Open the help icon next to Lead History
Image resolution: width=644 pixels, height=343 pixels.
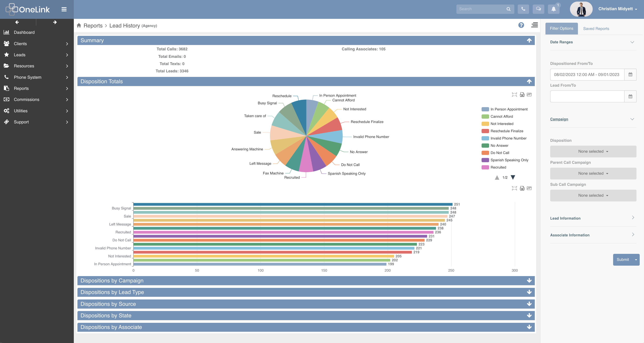(x=521, y=25)
